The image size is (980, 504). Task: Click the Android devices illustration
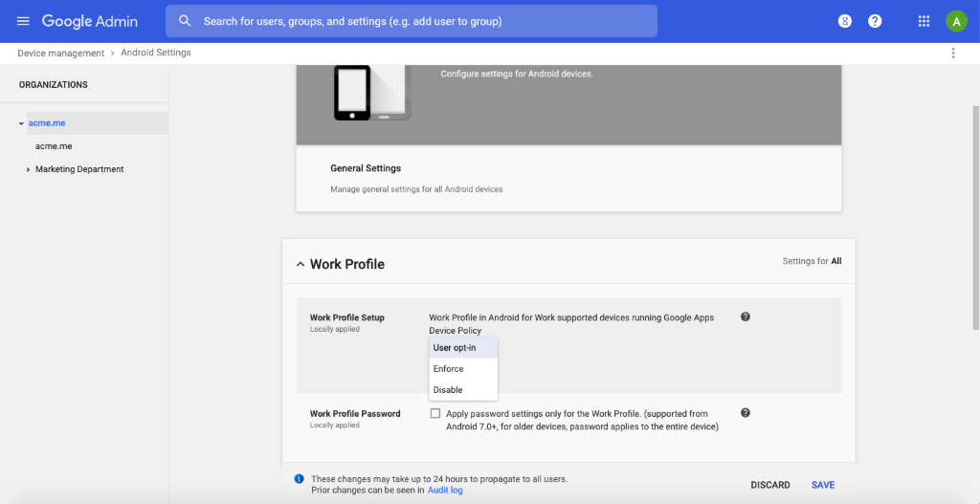point(372,93)
